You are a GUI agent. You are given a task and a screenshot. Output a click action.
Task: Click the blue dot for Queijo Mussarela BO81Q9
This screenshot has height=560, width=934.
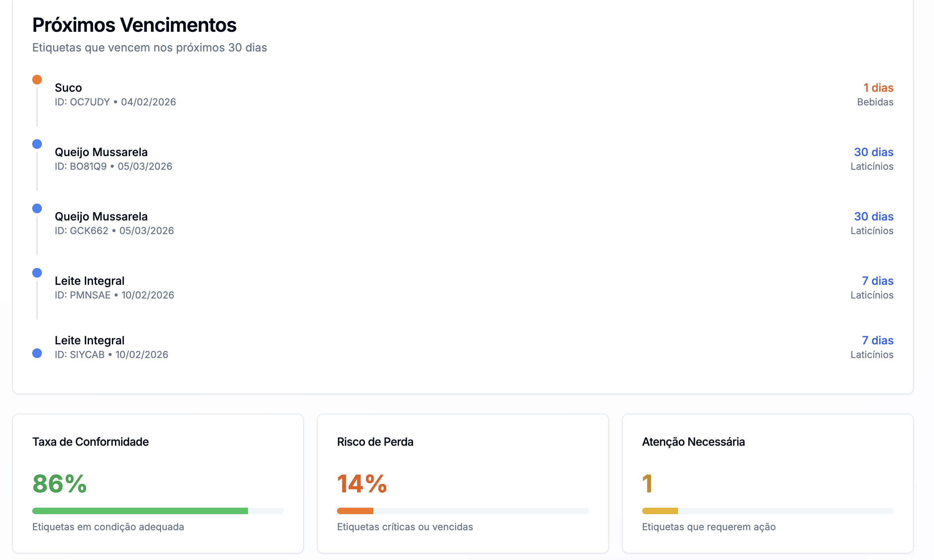click(37, 144)
